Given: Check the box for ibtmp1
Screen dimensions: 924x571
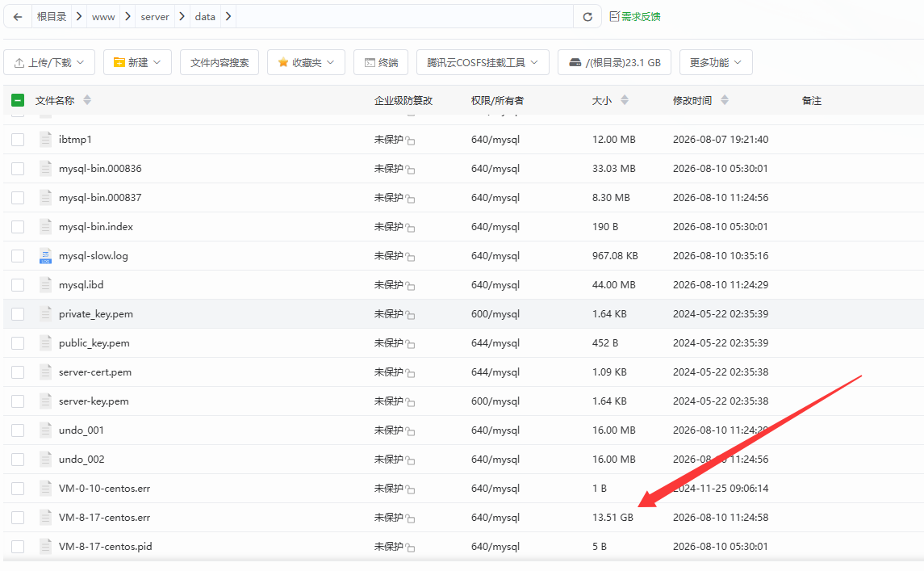Looking at the screenshot, I should (18, 140).
